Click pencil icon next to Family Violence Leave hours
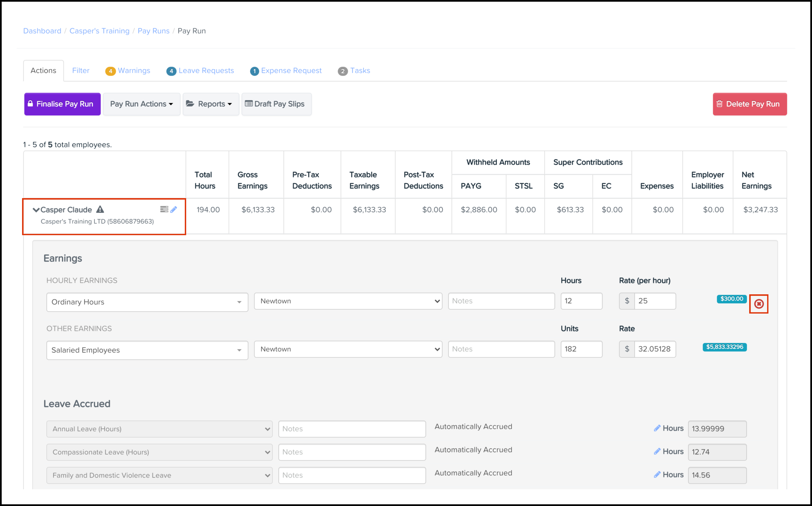The width and height of the screenshot is (812, 506). [x=657, y=475]
